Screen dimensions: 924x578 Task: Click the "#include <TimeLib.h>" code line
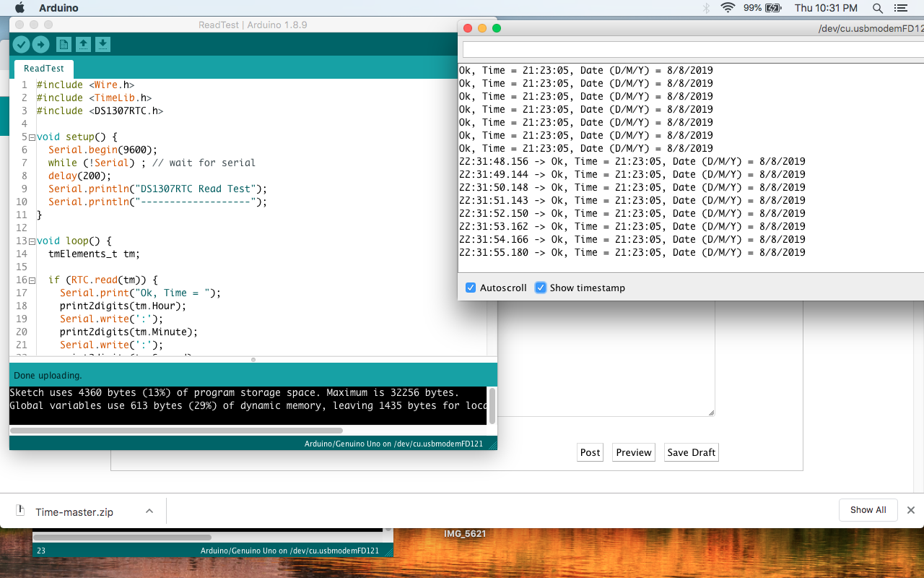[94, 98]
